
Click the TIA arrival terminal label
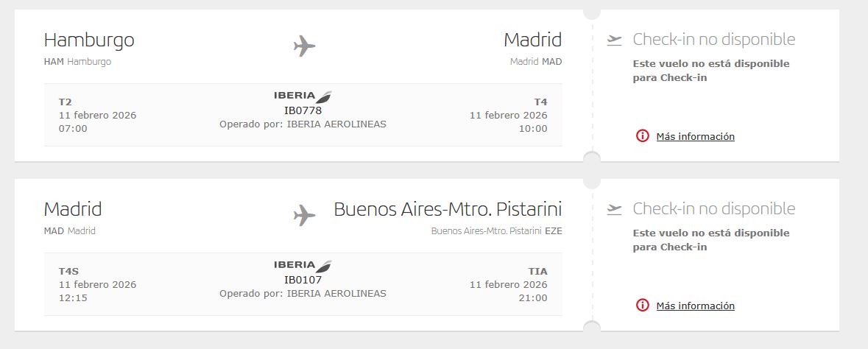[537, 271]
